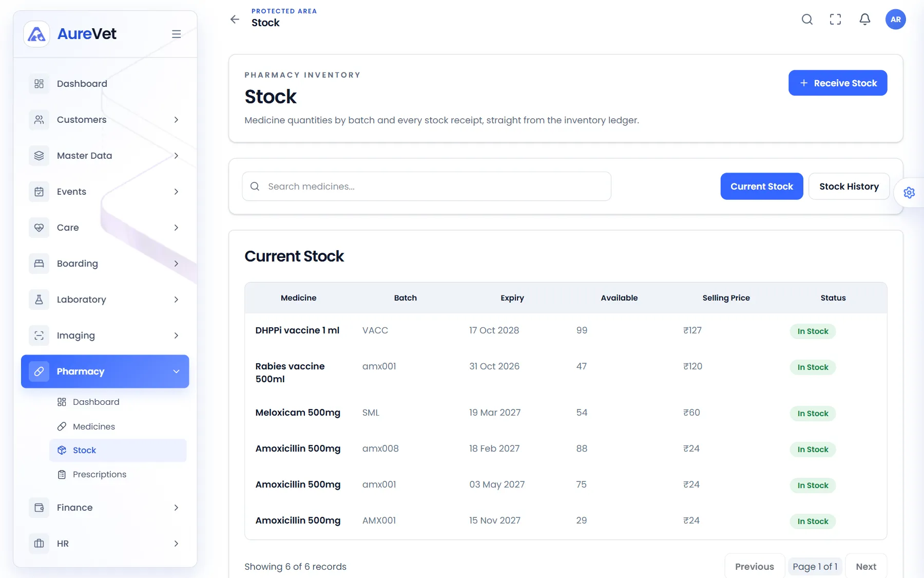This screenshot has width=924, height=578.
Task: Select the DHPPi vaccine 1 ml row name
Action: [x=297, y=330]
